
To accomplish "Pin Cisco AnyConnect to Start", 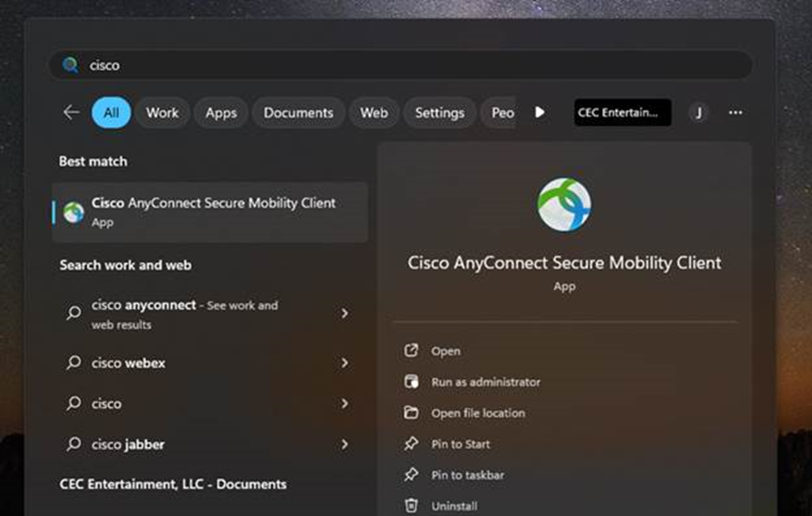I will point(462,444).
